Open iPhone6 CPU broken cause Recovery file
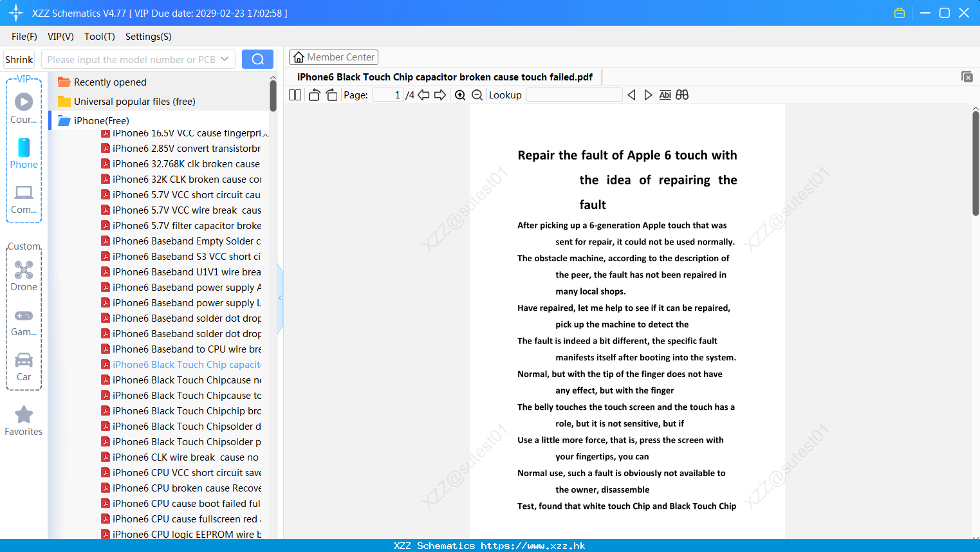This screenshot has height=552, width=980. [x=181, y=488]
